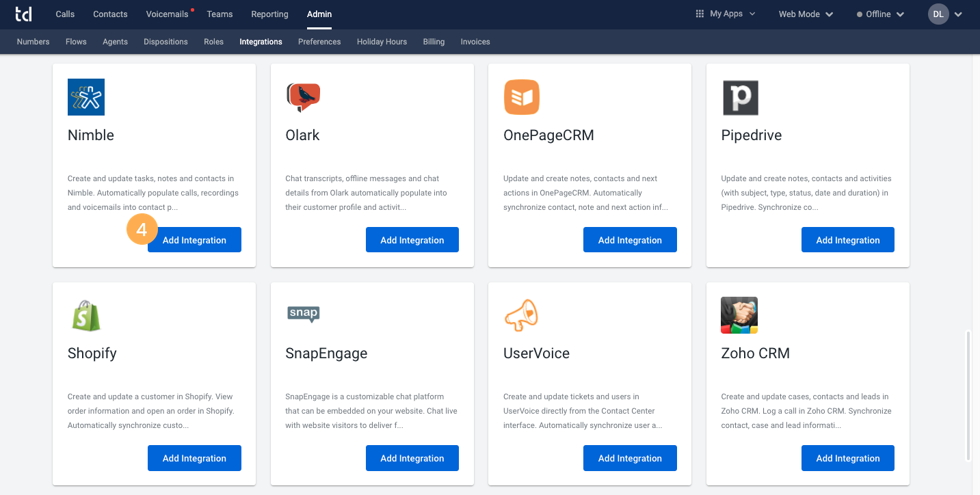Click the page vertical scrollbar thumb
Screen dimensions: 980x495
coord(968,396)
